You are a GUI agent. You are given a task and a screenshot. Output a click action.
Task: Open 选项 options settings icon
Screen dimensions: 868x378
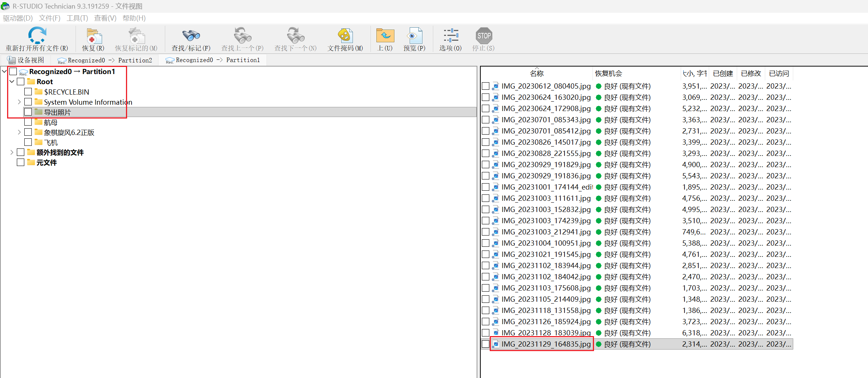coord(450,36)
